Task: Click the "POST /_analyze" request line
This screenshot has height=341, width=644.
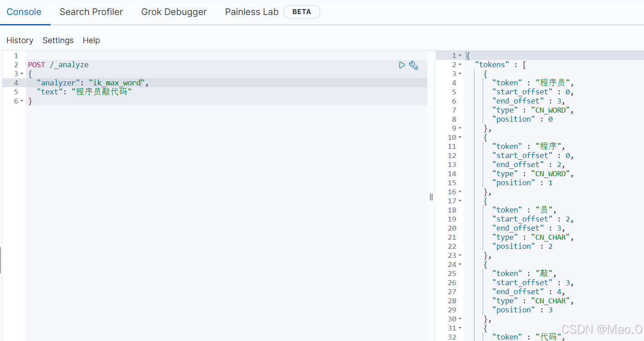Action: (58, 64)
